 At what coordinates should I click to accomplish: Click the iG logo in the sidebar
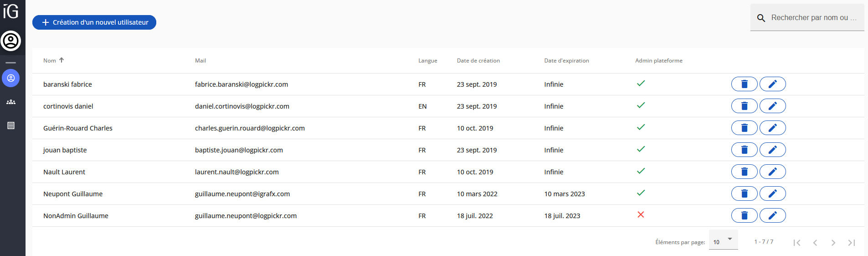point(11,11)
